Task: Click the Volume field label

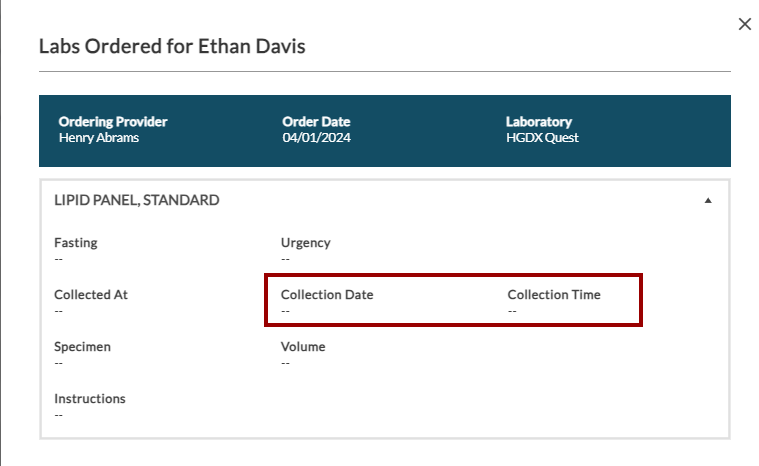Action: [x=303, y=347]
